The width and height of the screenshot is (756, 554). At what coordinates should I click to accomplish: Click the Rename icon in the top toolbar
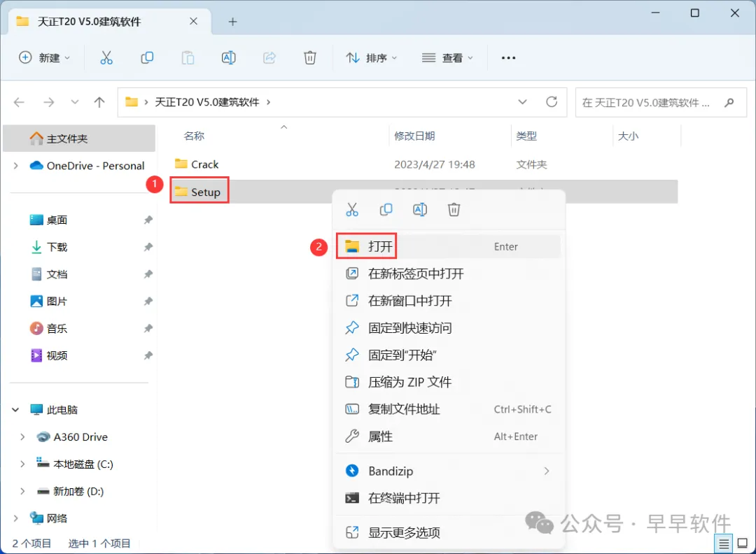[228, 58]
